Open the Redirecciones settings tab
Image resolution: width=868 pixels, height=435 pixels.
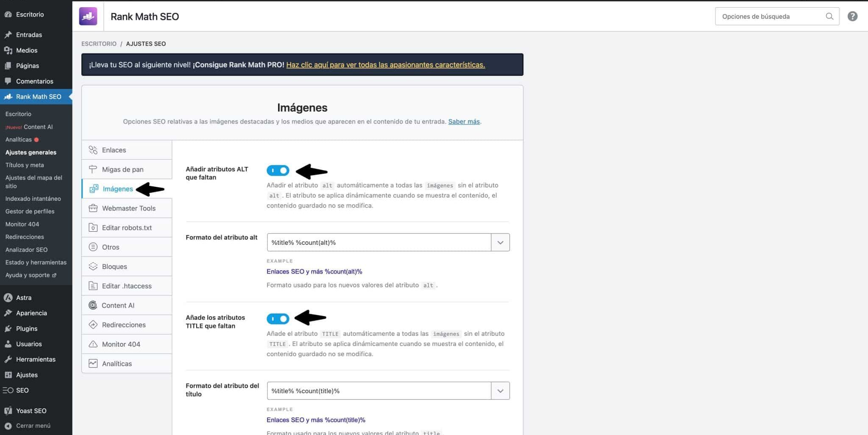[124, 325]
